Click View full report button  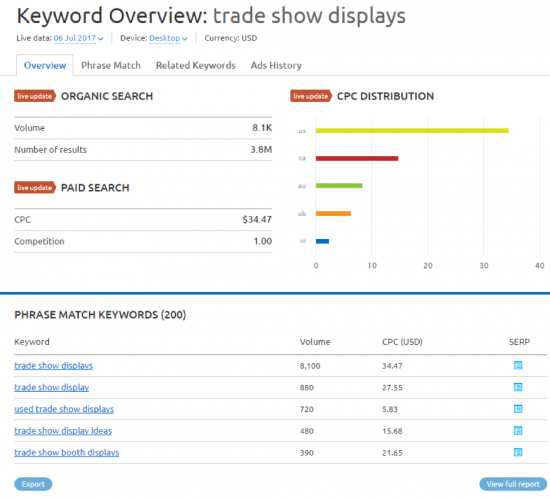[x=513, y=484]
